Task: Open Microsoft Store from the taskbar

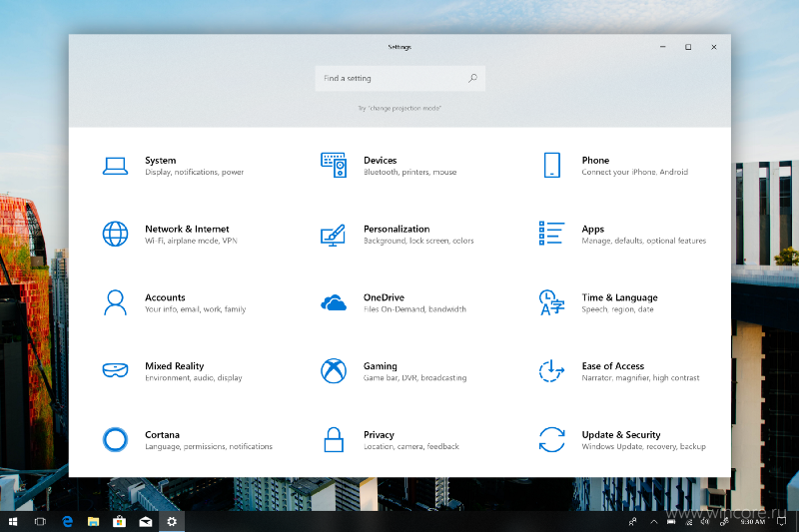Action: [119, 522]
